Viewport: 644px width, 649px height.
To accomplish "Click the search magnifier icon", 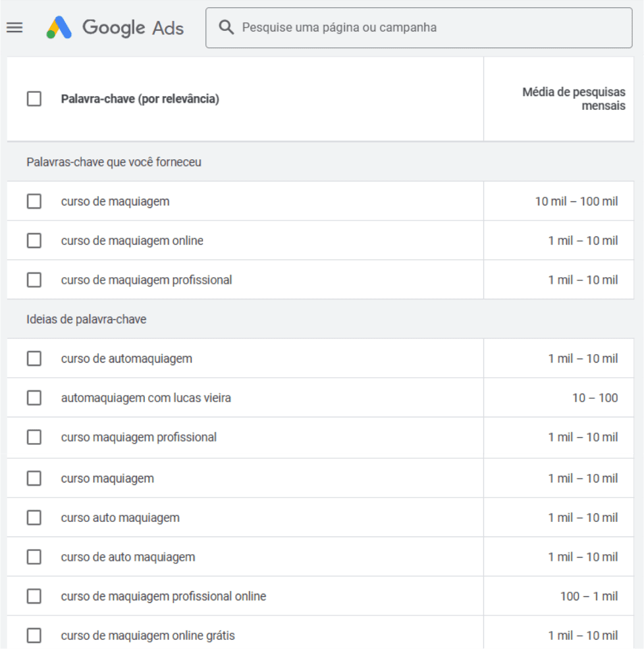I will (227, 28).
